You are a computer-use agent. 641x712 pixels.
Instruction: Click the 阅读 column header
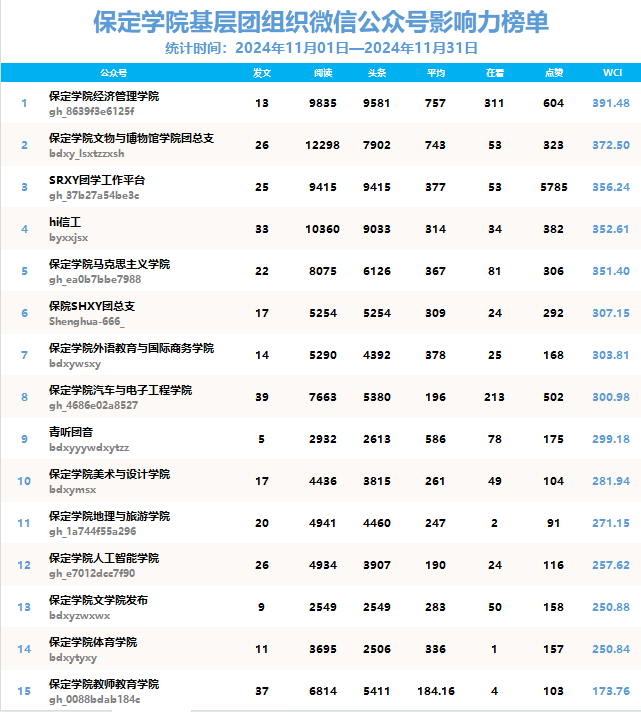tap(323, 73)
